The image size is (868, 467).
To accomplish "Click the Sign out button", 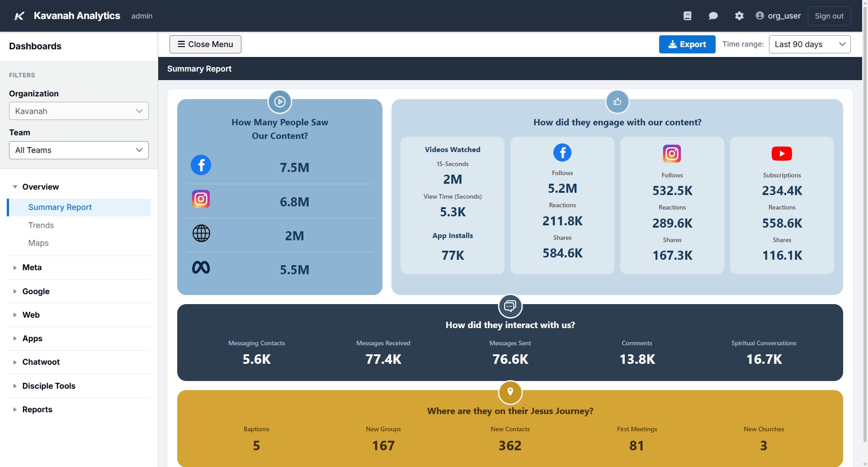I will click(829, 16).
